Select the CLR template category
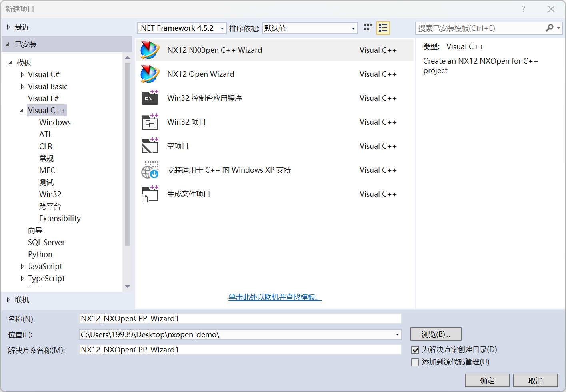 coord(46,146)
